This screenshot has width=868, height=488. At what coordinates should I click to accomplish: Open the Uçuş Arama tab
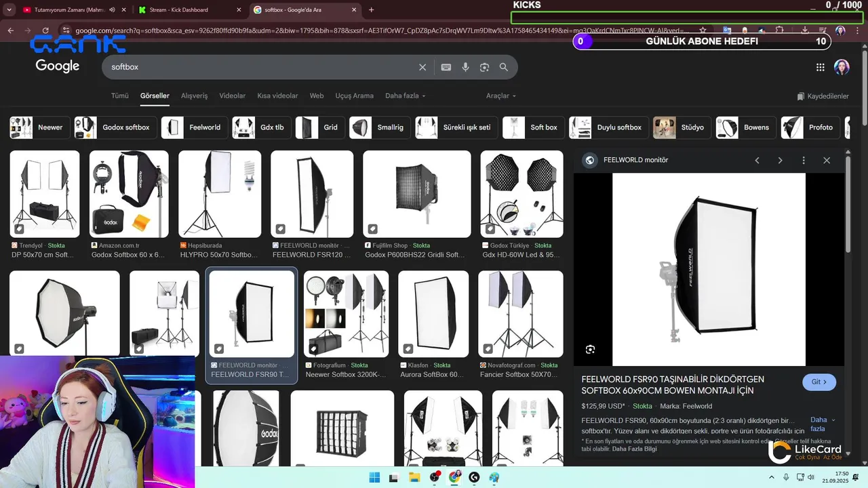pyautogui.click(x=354, y=96)
